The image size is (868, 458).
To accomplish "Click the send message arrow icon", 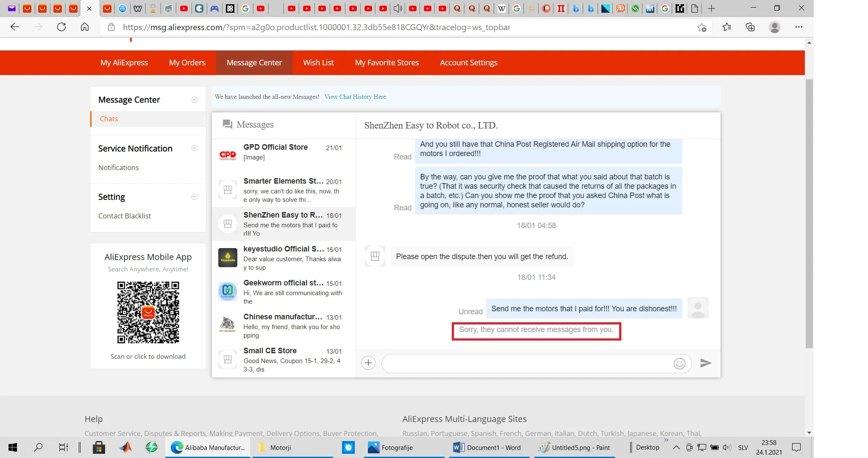I will click(705, 363).
